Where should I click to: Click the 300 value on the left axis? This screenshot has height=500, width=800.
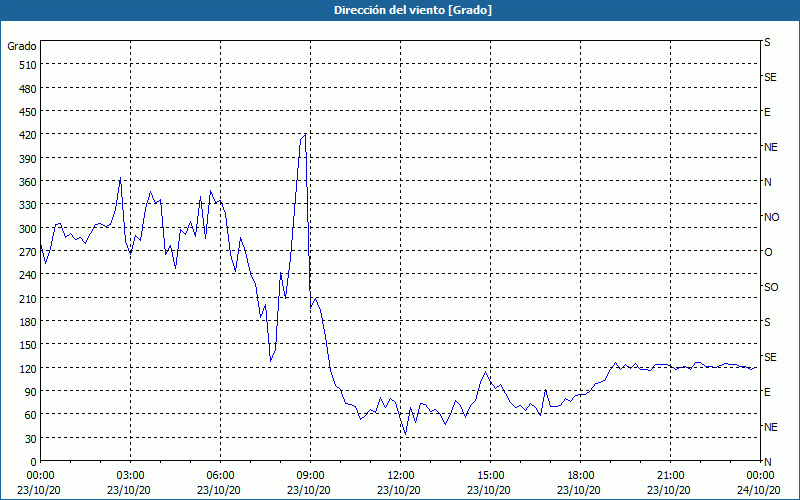click(28, 229)
